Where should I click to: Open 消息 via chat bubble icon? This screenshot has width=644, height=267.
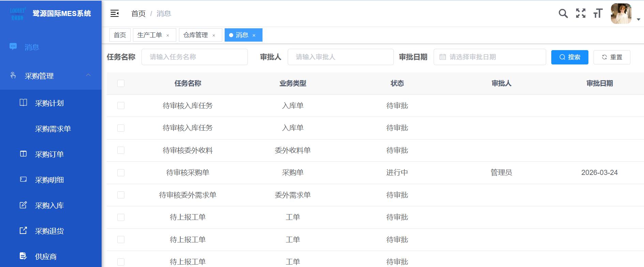click(13, 47)
